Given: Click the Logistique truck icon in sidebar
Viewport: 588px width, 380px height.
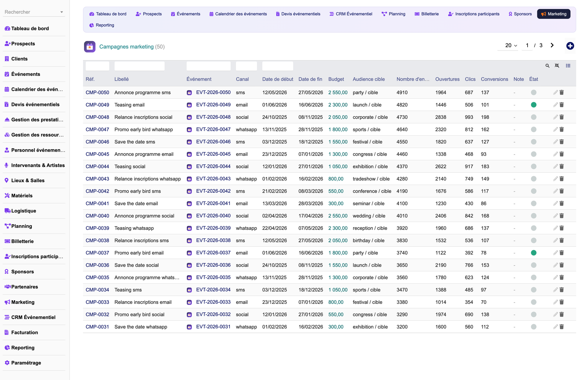Looking at the screenshot, I should pos(8,211).
